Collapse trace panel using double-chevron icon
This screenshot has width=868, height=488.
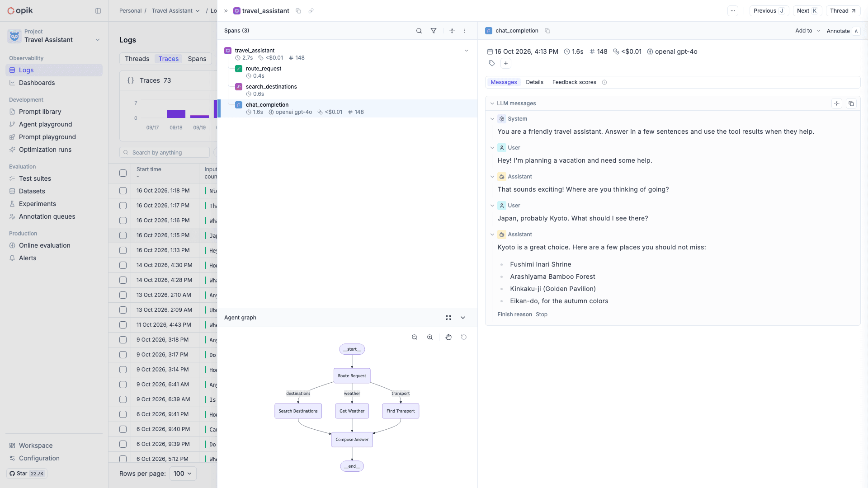pyautogui.click(x=226, y=11)
